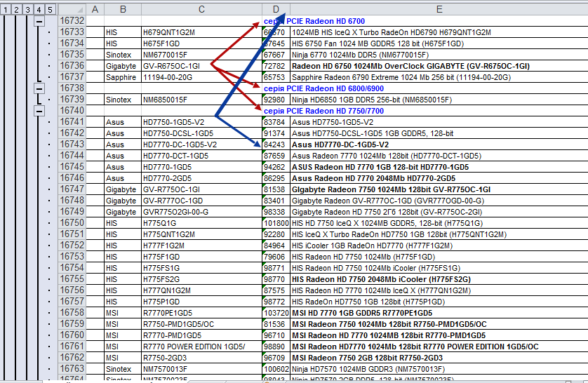Screen dimensions: 588x383
Task: Click cell 'H675F1GD'
Action: (x=202, y=43)
